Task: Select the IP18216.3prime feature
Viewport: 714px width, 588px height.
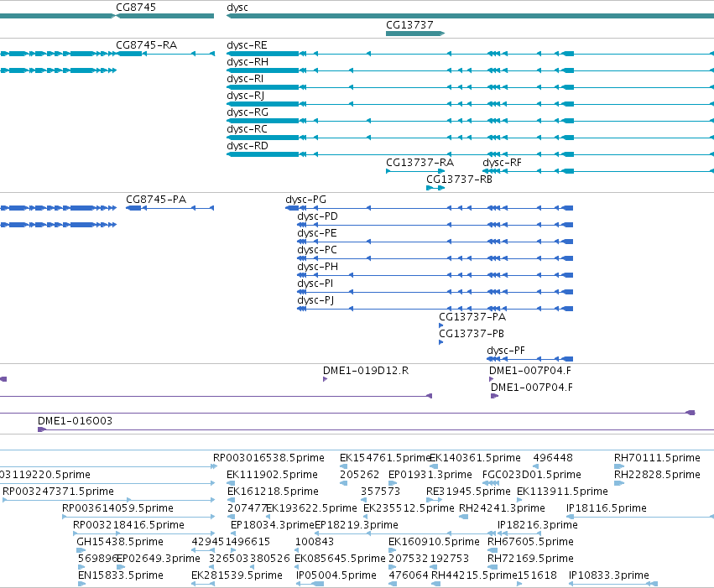Action: (537, 525)
